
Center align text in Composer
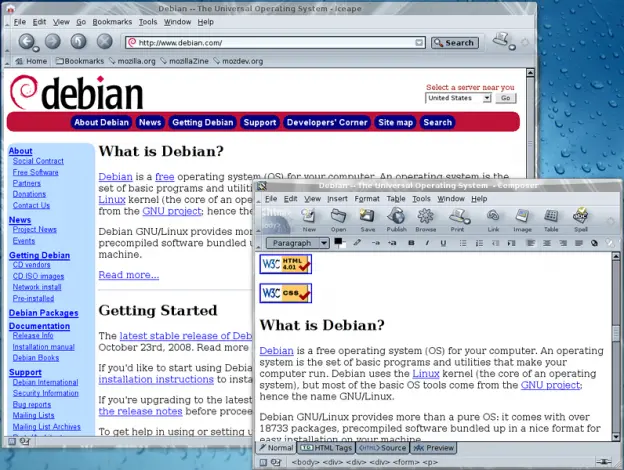click(547, 243)
